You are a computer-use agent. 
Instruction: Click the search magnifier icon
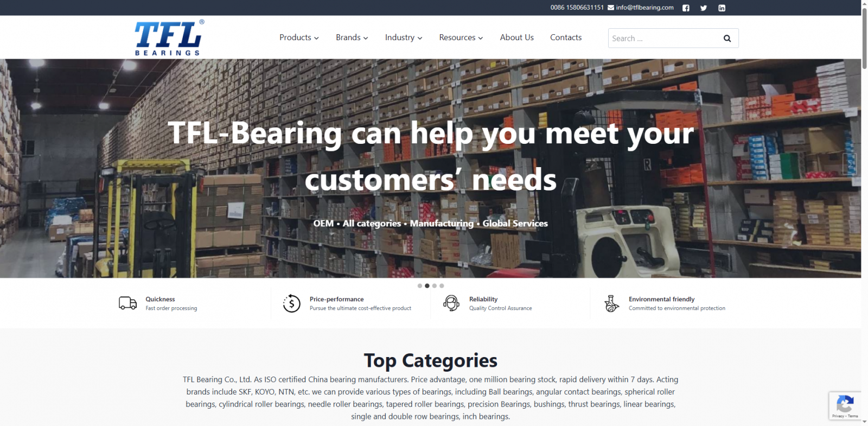click(727, 38)
